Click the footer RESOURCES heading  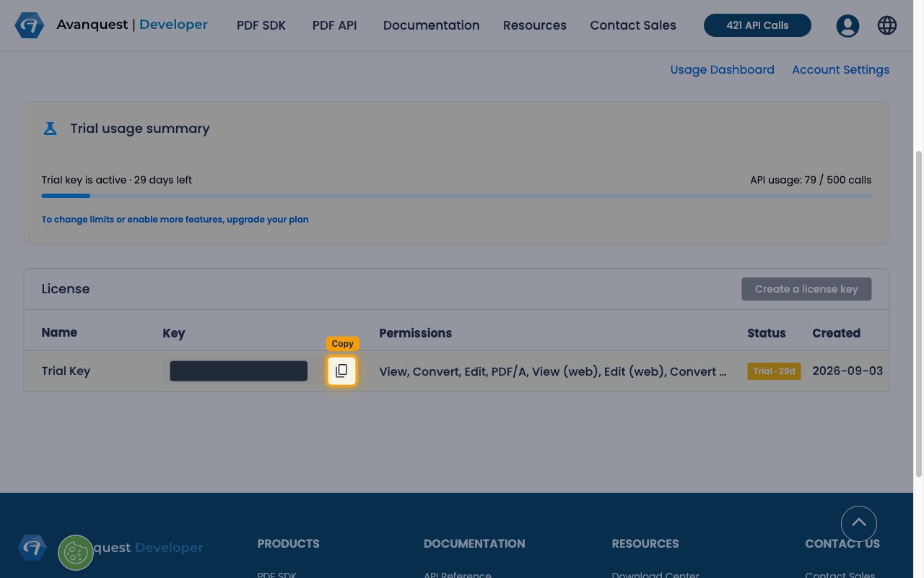pos(645,543)
